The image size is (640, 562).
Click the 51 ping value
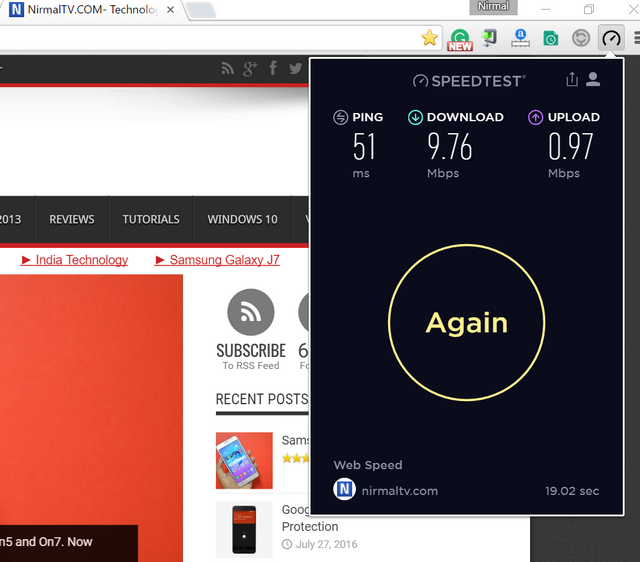pos(364,147)
